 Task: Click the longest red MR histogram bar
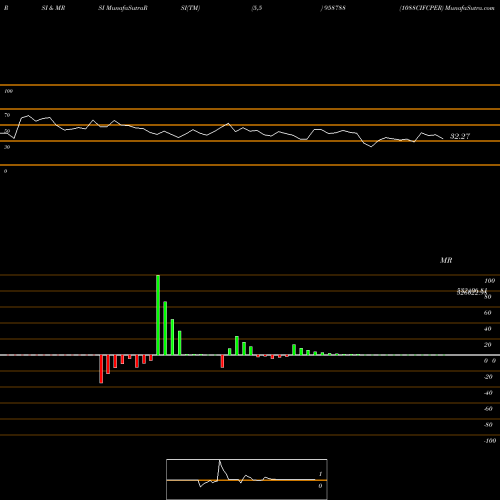coord(101,369)
